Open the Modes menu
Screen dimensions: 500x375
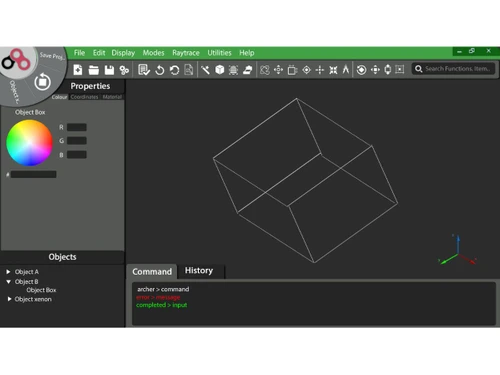point(153,53)
